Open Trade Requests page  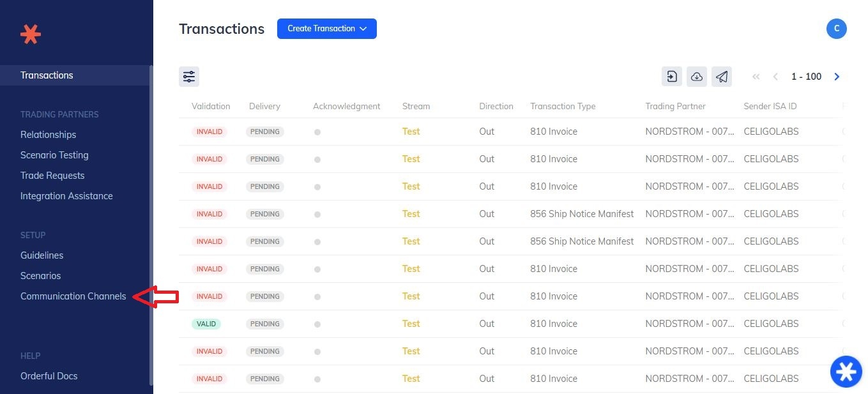(52, 176)
